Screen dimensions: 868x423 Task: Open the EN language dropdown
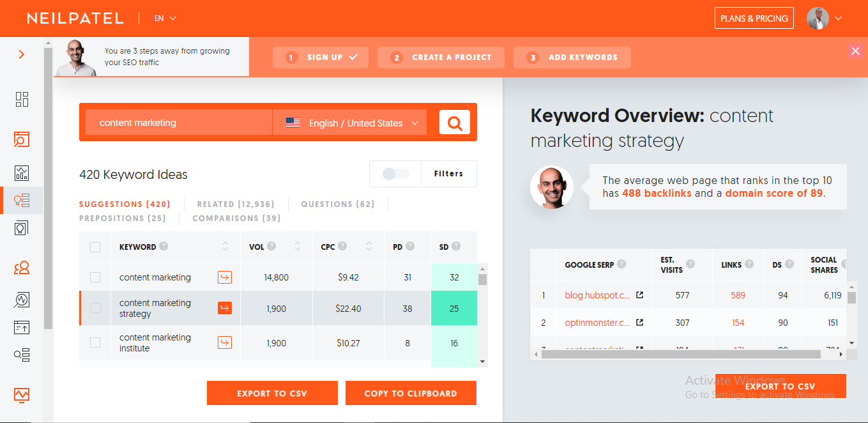[165, 19]
